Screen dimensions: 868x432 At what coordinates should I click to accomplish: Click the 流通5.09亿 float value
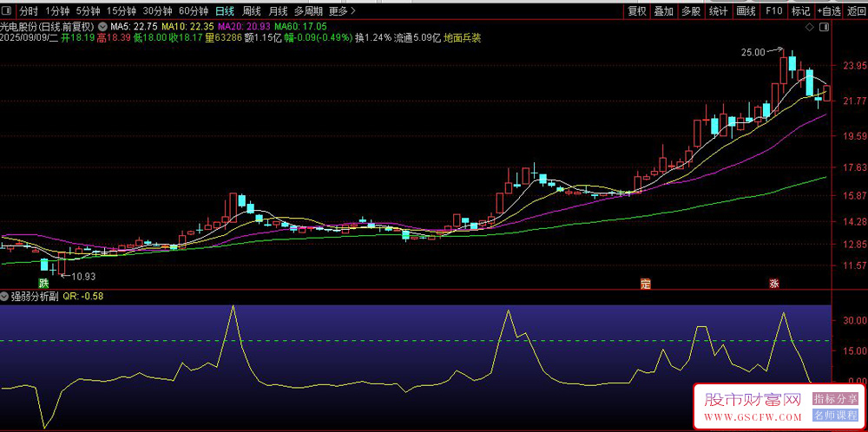tap(418, 37)
